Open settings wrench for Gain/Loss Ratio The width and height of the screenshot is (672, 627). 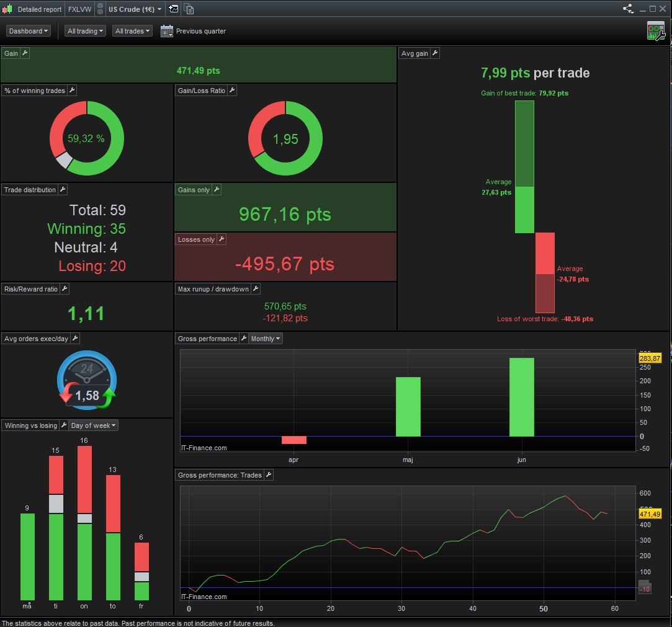[232, 91]
